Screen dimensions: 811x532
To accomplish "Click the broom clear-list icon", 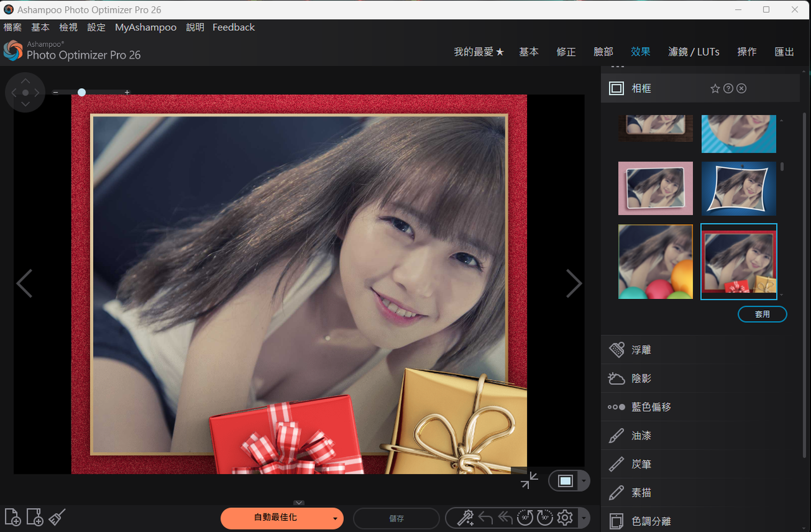I will pyautogui.click(x=57, y=517).
